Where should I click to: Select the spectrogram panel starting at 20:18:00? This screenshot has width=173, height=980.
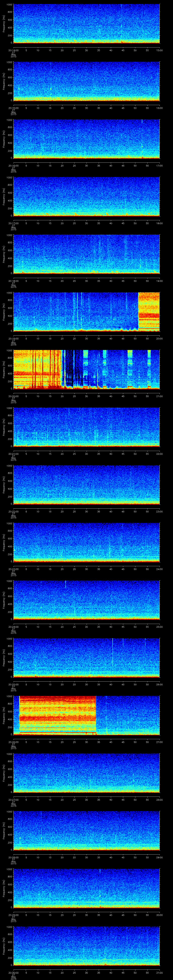click(x=86, y=254)
